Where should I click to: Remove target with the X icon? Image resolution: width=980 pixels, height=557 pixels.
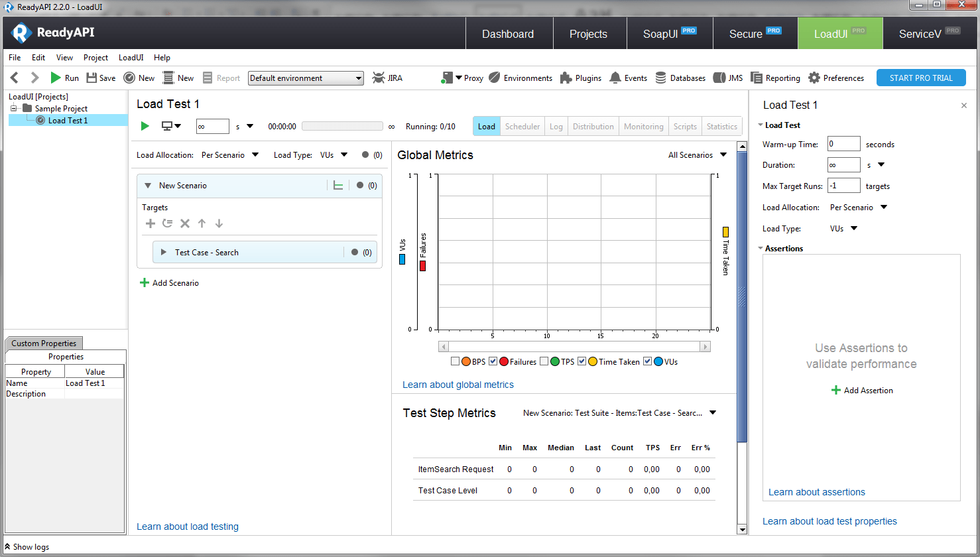185,223
